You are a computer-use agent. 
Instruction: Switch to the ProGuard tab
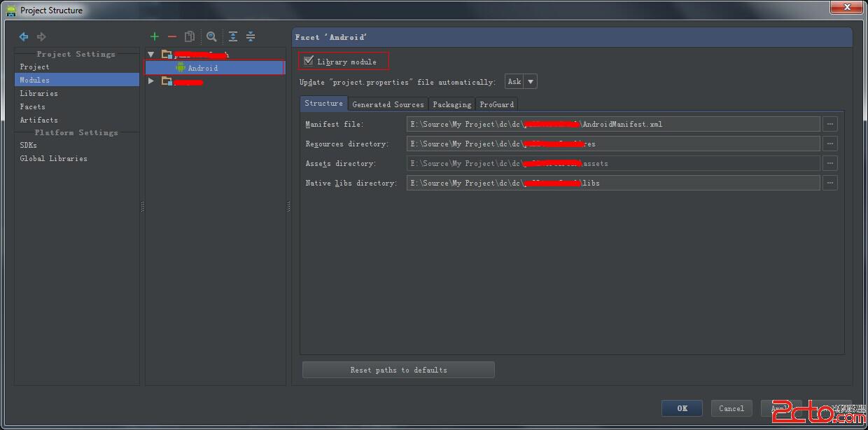coord(497,104)
